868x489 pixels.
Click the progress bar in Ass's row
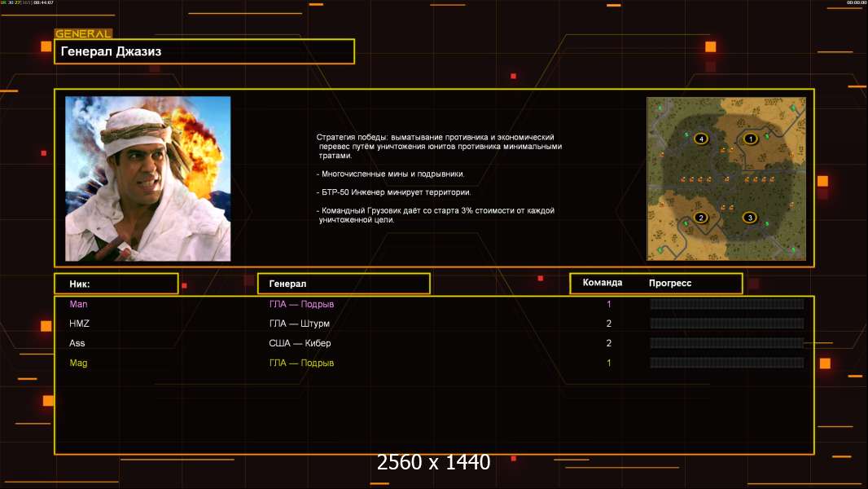click(x=727, y=343)
